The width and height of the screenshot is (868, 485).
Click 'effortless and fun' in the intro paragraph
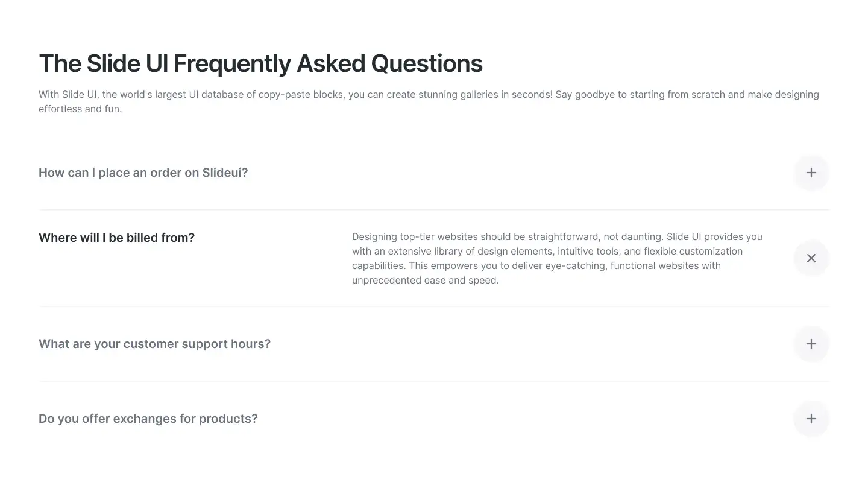(80, 109)
